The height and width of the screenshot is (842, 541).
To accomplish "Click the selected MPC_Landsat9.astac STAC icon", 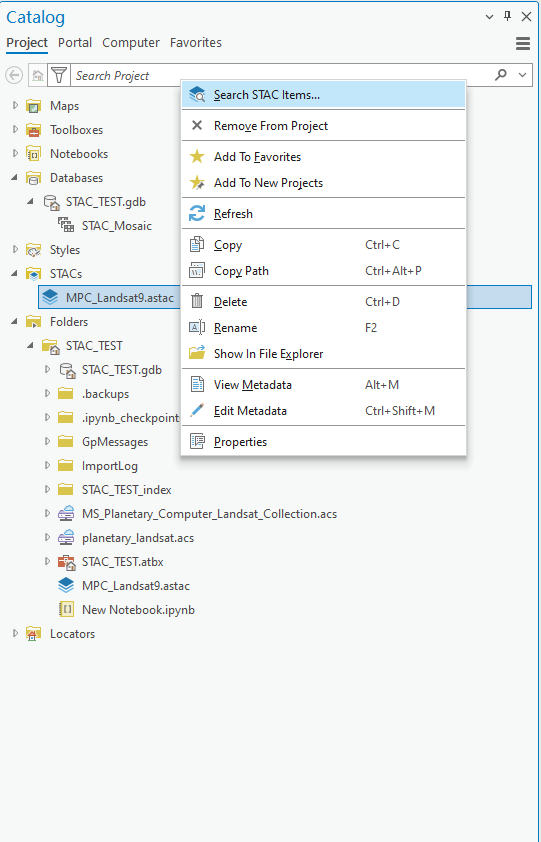I will tap(50, 297).
